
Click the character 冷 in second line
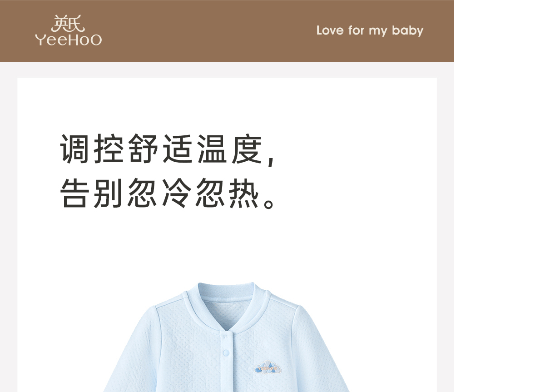tap(177, 194)
